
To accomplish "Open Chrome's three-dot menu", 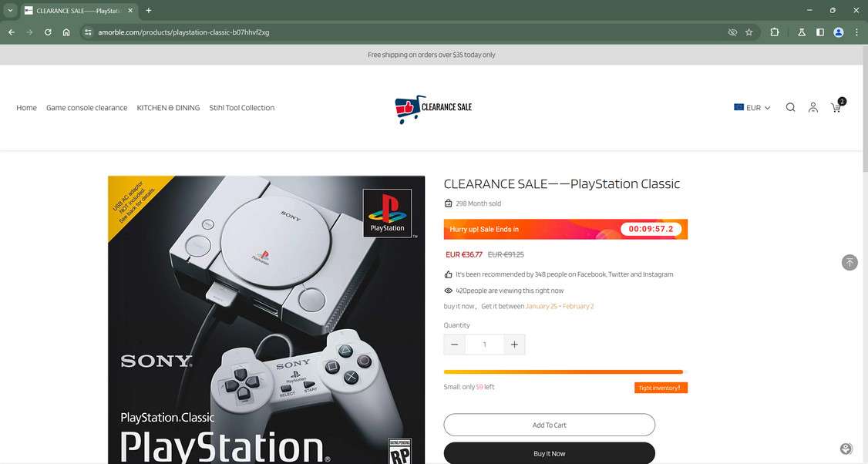I will [856, 32].
